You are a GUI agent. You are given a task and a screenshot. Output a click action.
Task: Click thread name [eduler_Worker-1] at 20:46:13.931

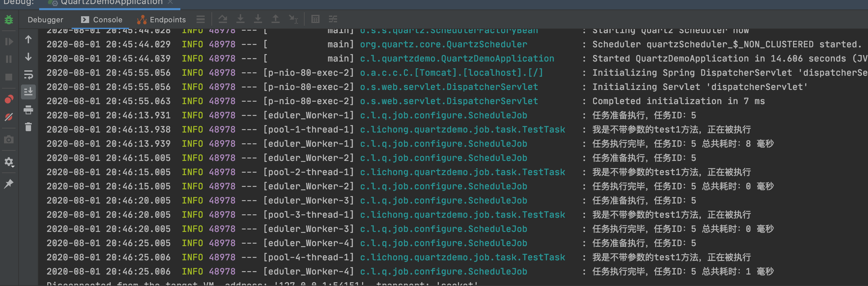(x=309, y=115)
